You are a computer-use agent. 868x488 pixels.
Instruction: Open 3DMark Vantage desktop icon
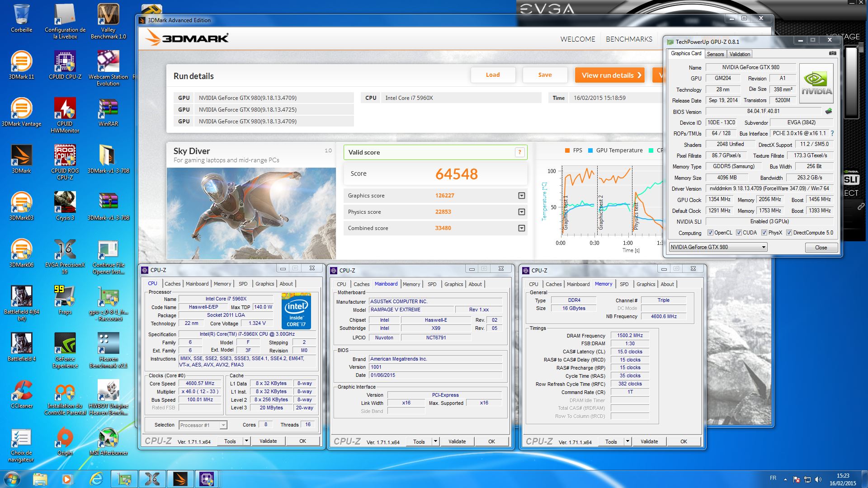pyautogui.click(x=21, y=112)
